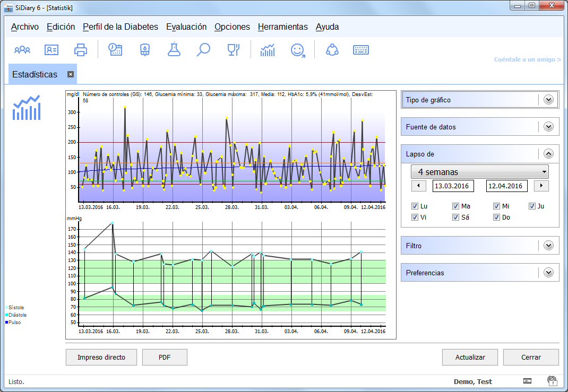Open the glucose meter device icon
The height and width of the screenshot is (392, 568).
(x=144, y=50)
